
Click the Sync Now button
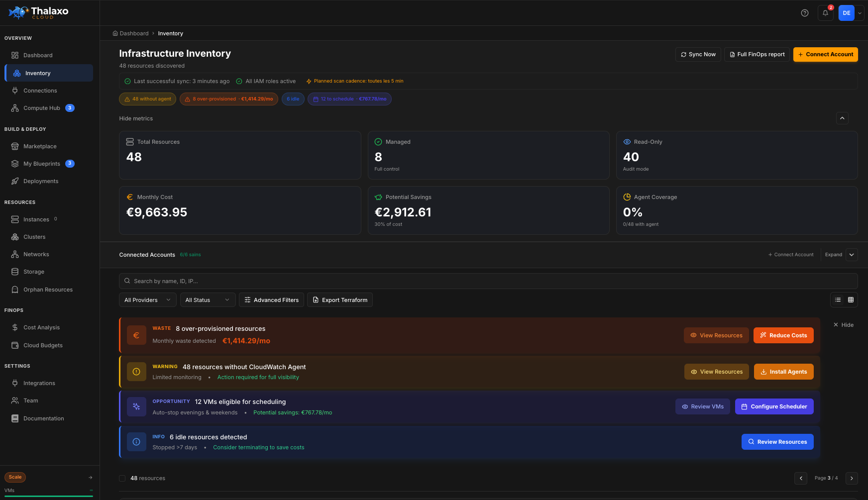tap(698, 54)
